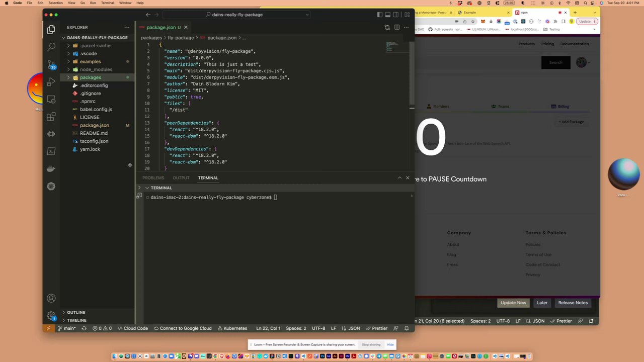The width and height of the screenshot is (644, 362).
Task: Open the Manage gear in activity bar
Action: click(x=51, y=316)
